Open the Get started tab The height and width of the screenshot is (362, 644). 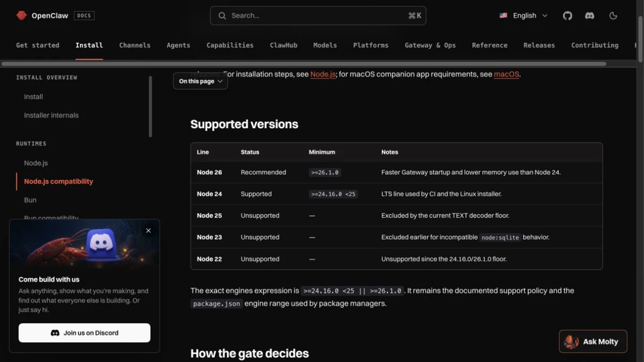(x=38, y=45)
